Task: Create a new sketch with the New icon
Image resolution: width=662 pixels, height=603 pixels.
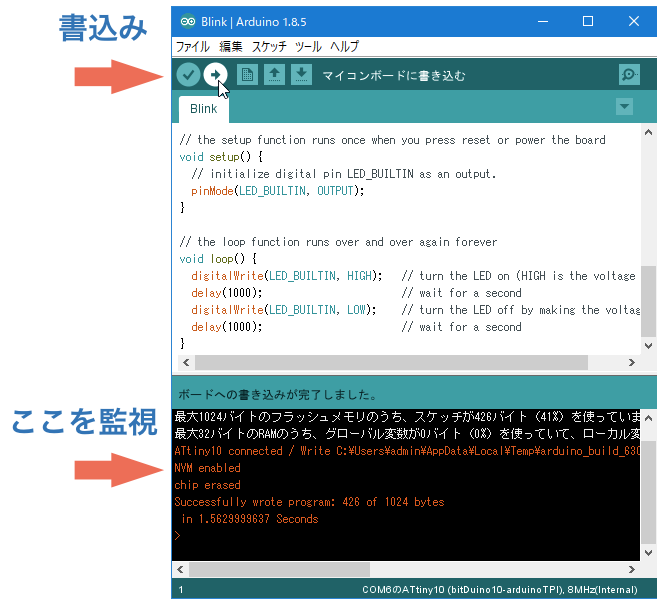Action: (247, 75)
